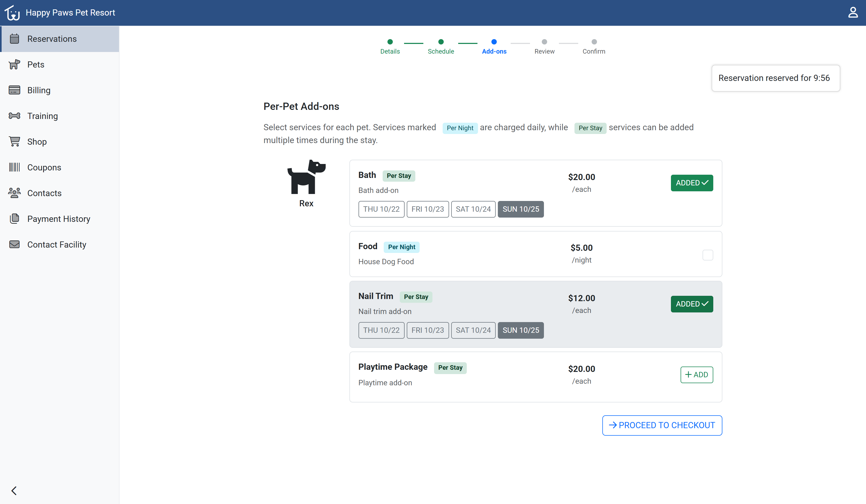
Task: Open Coupons via the barcode icon
Action: [x=14, y=167]
